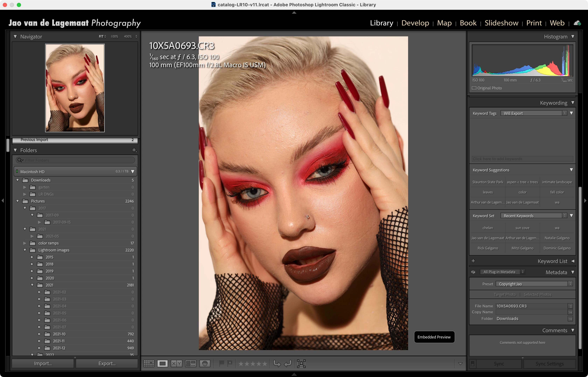Enable Original Photo checkbox
588x377 pixels.
474,88
